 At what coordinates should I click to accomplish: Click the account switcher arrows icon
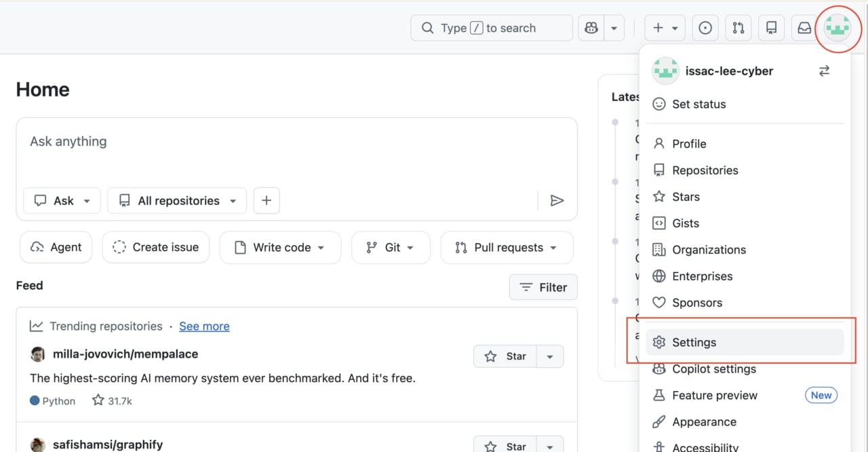824,71
